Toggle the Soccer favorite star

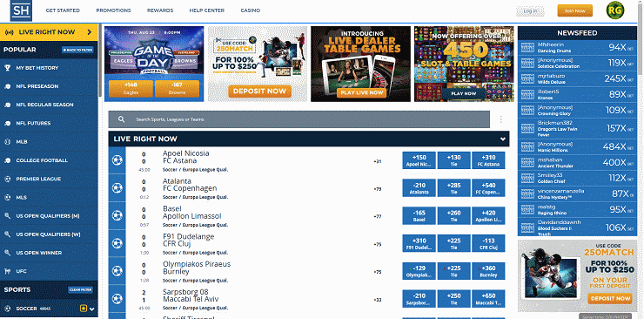point(84,309)
